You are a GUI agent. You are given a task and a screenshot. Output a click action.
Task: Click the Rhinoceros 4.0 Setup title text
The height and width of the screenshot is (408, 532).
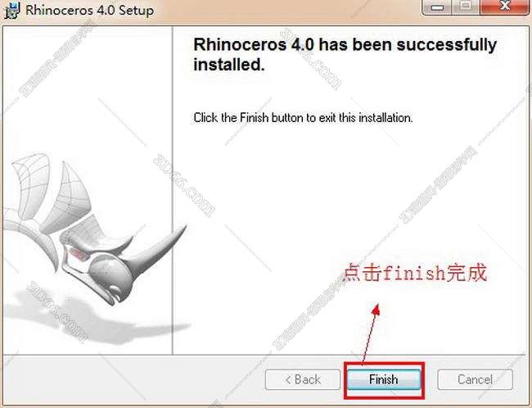89,10
